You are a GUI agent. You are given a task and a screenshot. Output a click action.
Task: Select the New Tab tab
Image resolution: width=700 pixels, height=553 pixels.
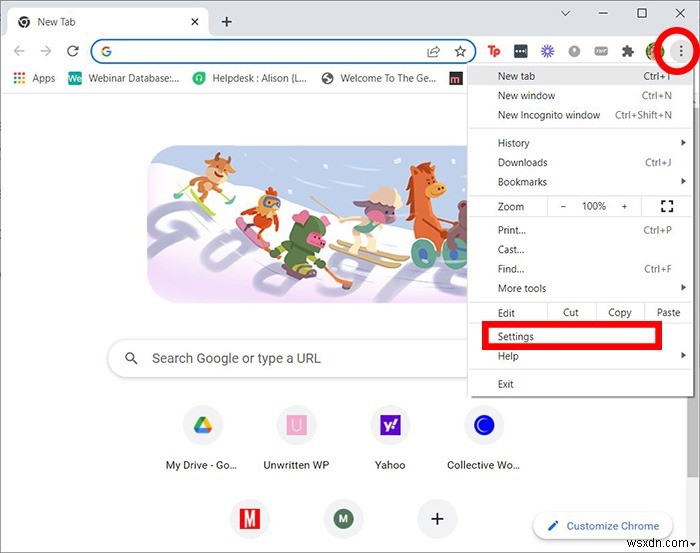coord(107,22)
